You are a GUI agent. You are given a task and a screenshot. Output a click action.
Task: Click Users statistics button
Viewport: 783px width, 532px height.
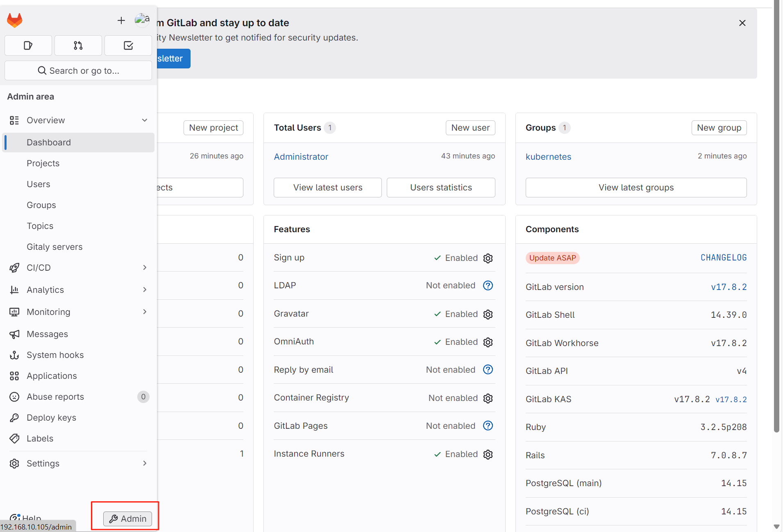pyautogui.click(x=441, y=188)
